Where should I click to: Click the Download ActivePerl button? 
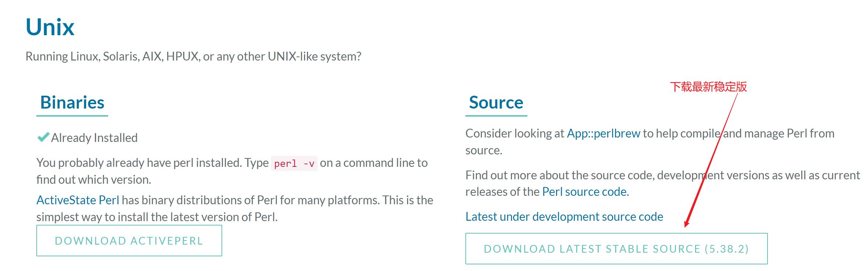[x=129, y=241]
